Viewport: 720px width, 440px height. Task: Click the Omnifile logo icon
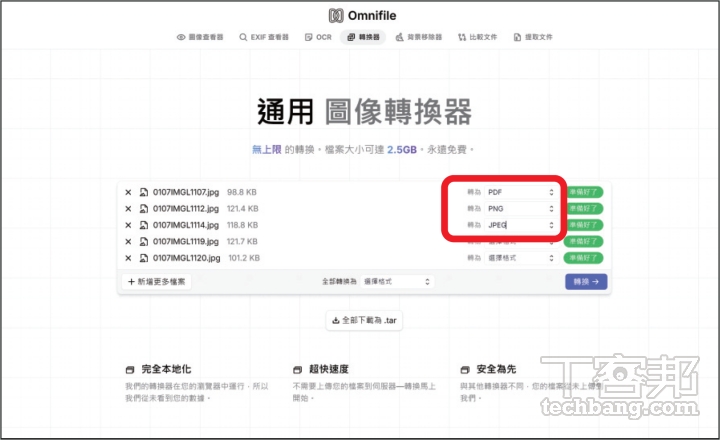pyautogui.click(x=336, y=16)
